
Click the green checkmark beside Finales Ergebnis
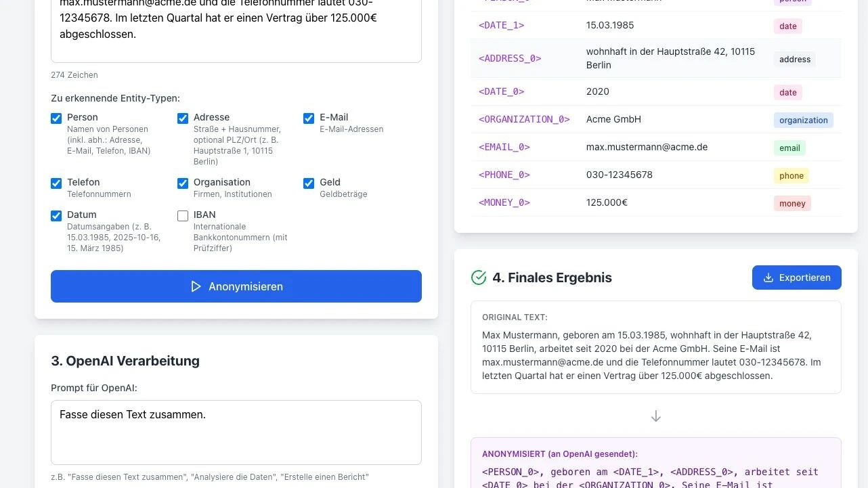(479, 278)
